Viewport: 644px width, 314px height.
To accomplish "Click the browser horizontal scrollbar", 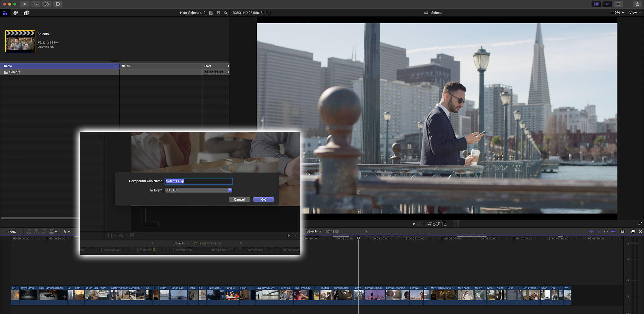I will (40, 218).
